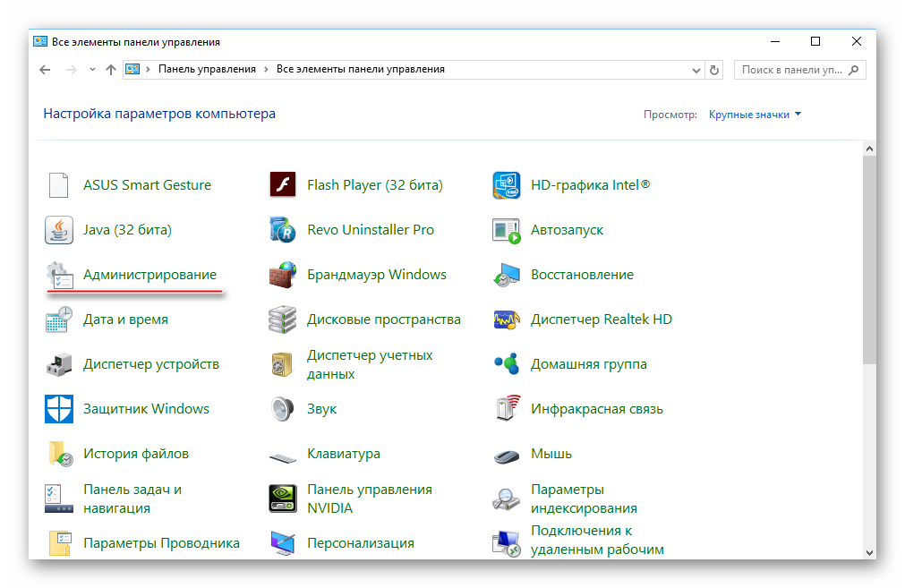Viewport: 905px width, 588px height.
Task: Expand the recent locations arrow near navigation buttons
Action: pos(92,70)
